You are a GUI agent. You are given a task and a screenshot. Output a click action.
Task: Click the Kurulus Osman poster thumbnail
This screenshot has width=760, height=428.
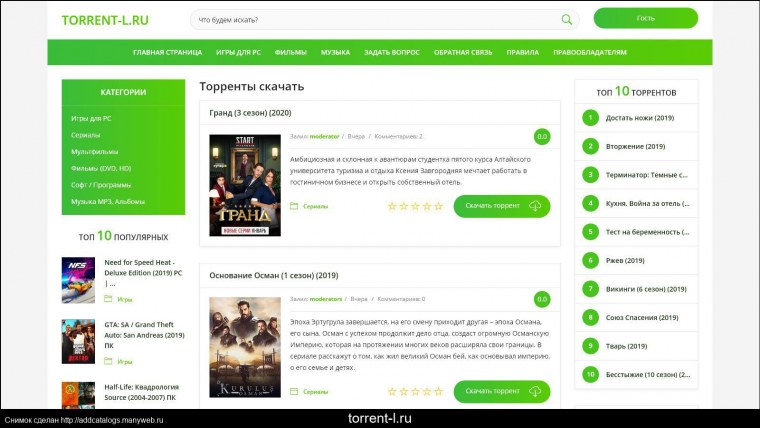pyautogui.click(x=245, y=348)
